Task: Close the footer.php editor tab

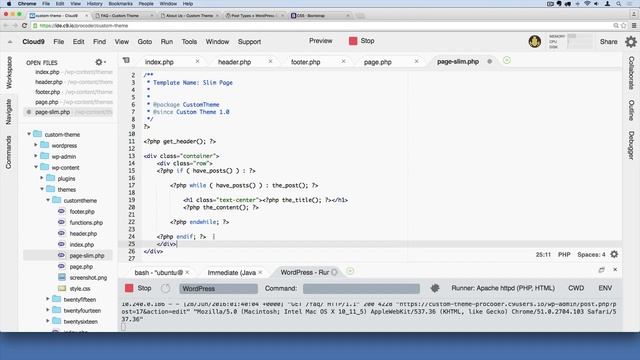Action: [343, 61]
